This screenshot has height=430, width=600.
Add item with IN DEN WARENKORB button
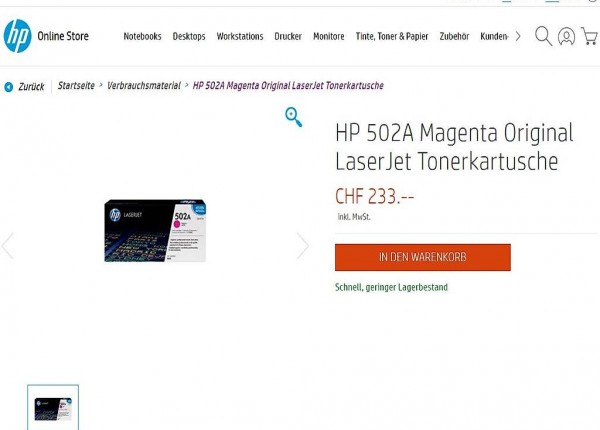423,257
